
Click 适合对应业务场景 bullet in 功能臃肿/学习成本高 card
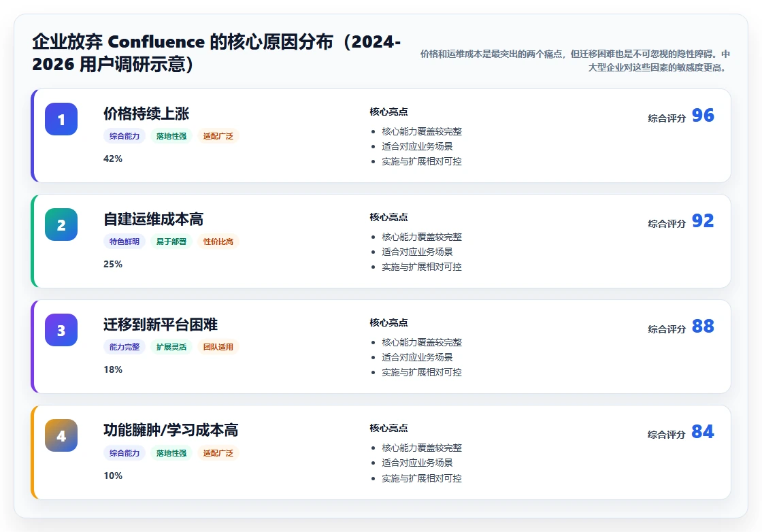tap(417, 463)
